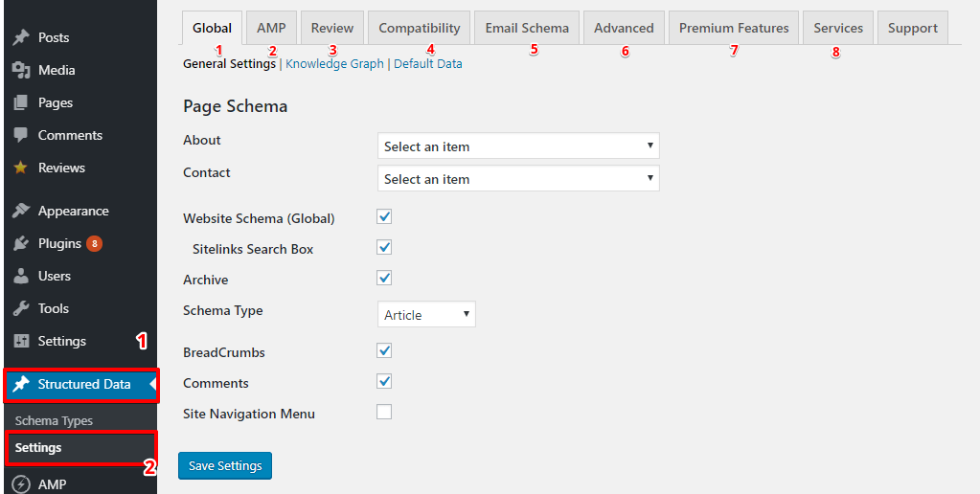Click the Save Settings button
The image size is (980, 494).
tap(225, 466)
